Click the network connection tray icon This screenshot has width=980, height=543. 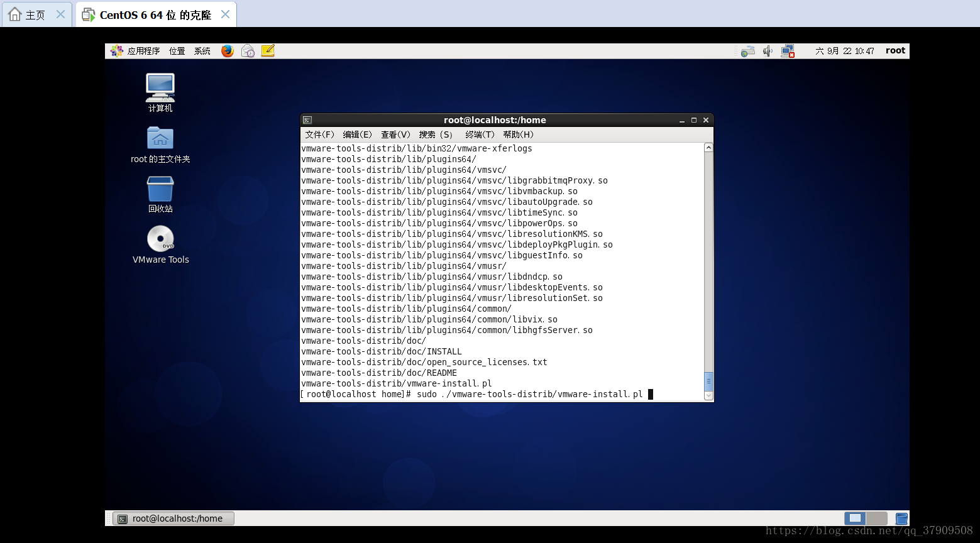pyautogui.click(x=788, y=51)
